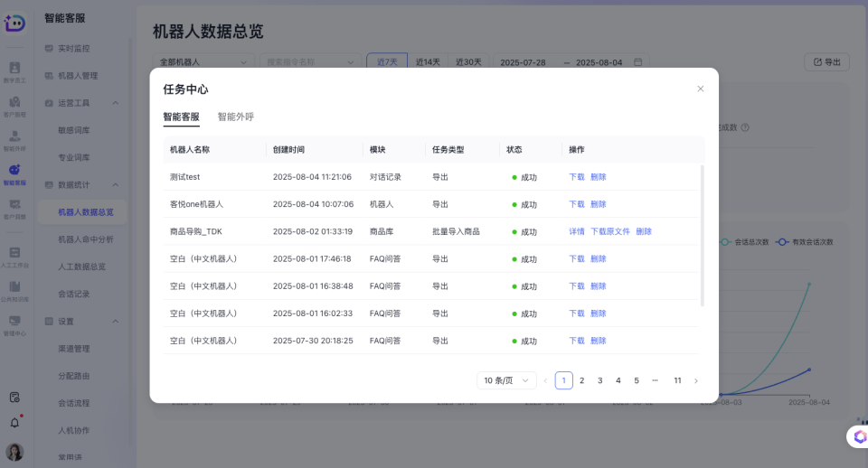The height and width of the screenshot is (468, 868).
Task: Click the 2025-07-28 start date field
Action: click(524, 62)
